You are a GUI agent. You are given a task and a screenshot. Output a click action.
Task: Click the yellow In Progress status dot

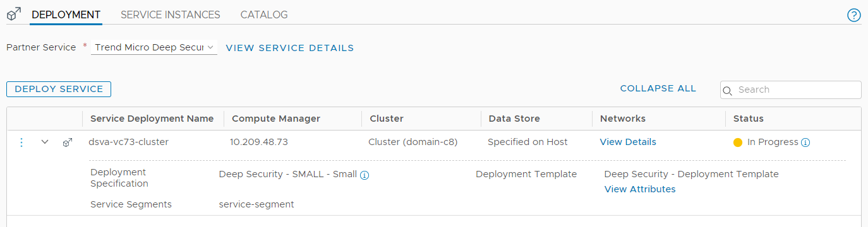(738, 143)
